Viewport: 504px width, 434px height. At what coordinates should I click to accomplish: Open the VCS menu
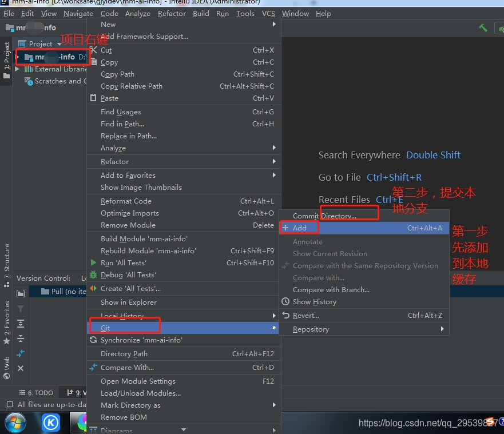click(x=268, y=14)
